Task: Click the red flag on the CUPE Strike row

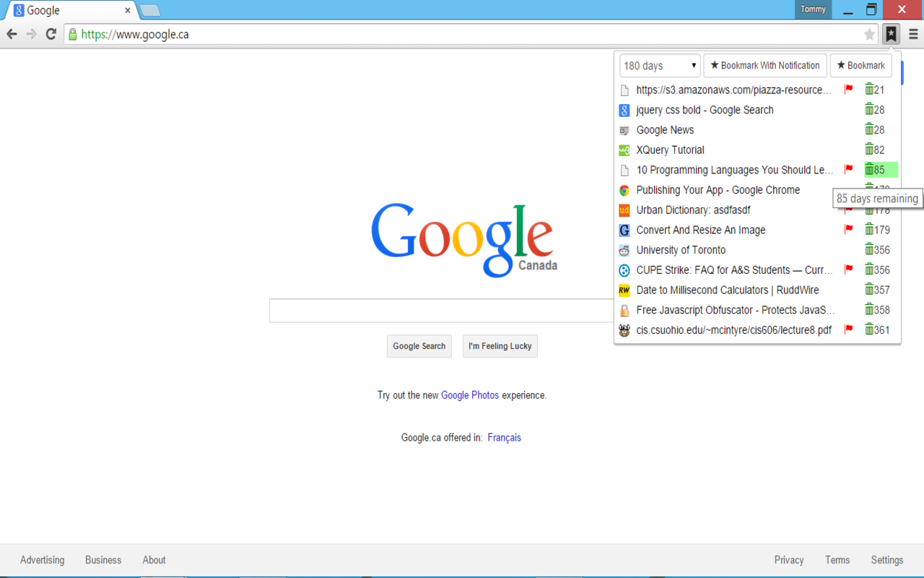Action: coord(849,269)
